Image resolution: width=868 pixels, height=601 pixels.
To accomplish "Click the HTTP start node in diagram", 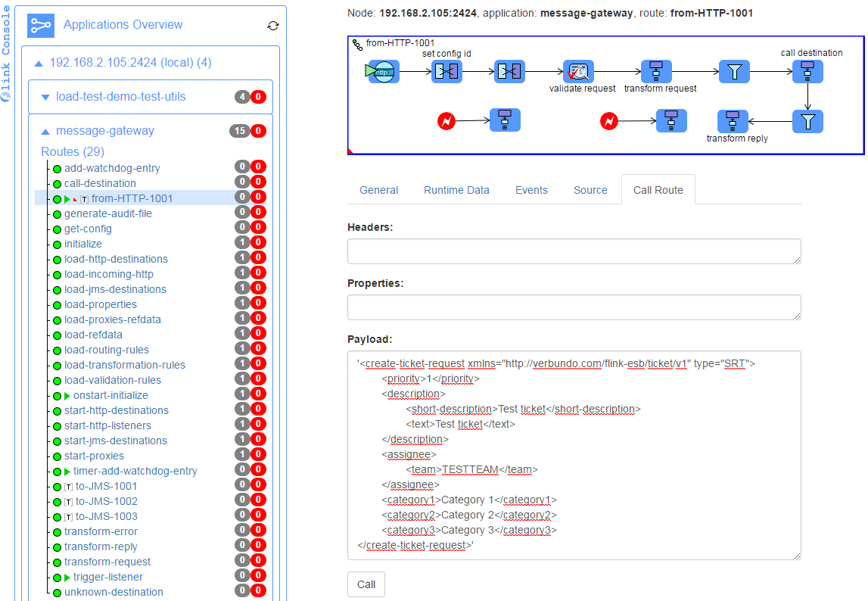I will pyautogui.click(x=384, y=72).
